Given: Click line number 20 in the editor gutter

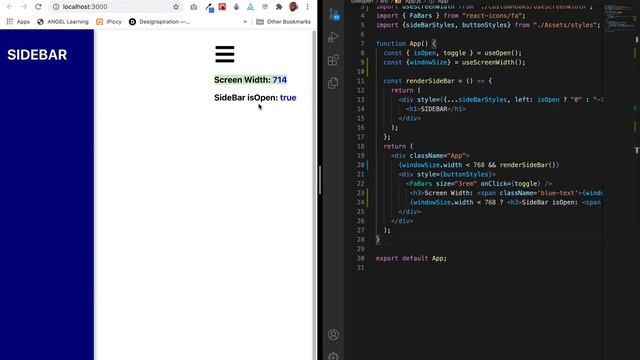Looking at the screenshot, I should tap(360, 165).
